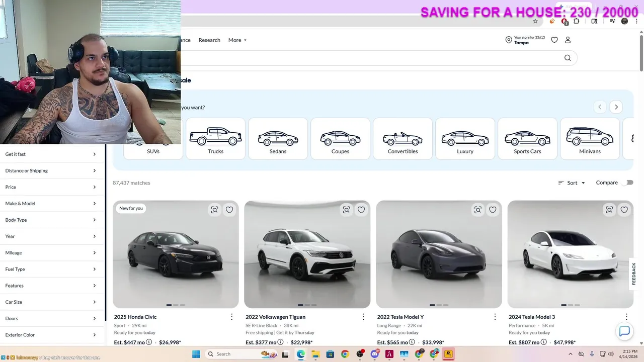
Task: Open the More menu in the header
Action: (237, 40)
